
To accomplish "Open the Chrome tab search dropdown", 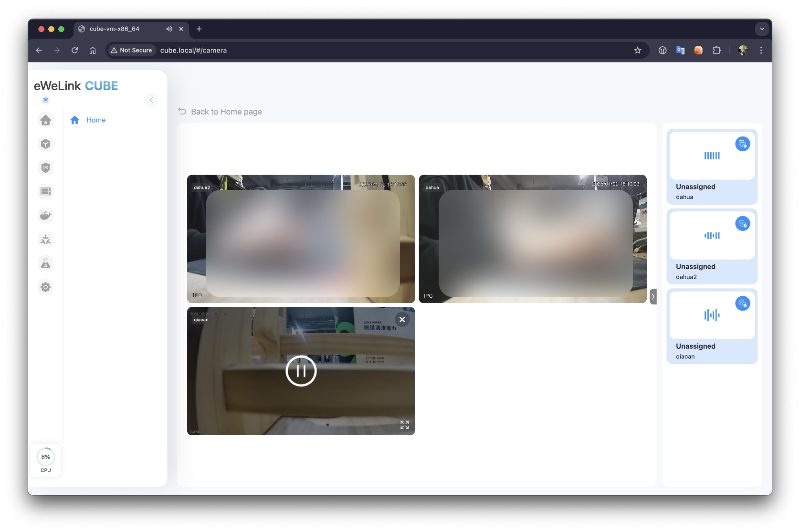I will tap(762, 29).
